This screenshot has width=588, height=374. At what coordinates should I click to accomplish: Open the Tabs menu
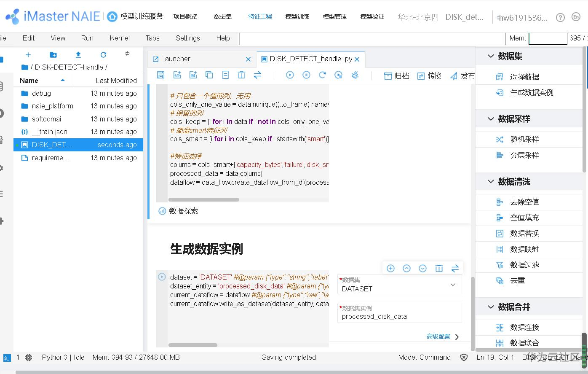[x=152, y=38]
